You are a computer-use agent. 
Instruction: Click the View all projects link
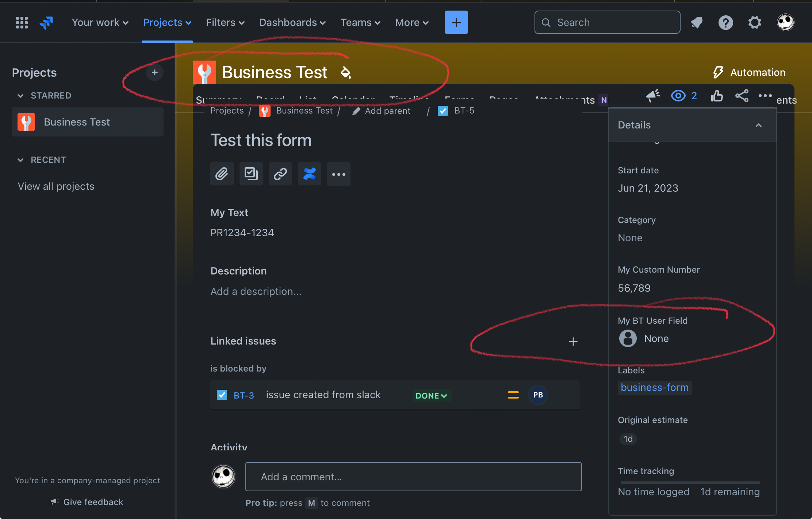point(56,186)
